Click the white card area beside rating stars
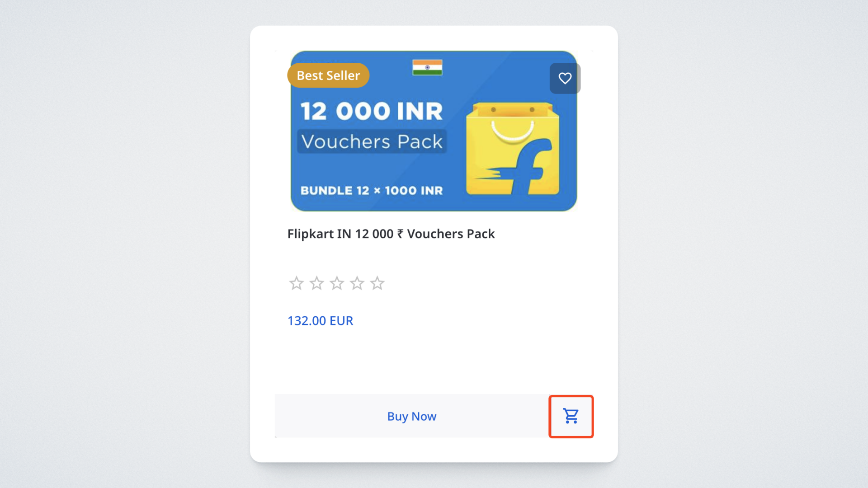The image size is (868, 488). tap(488, 283)
